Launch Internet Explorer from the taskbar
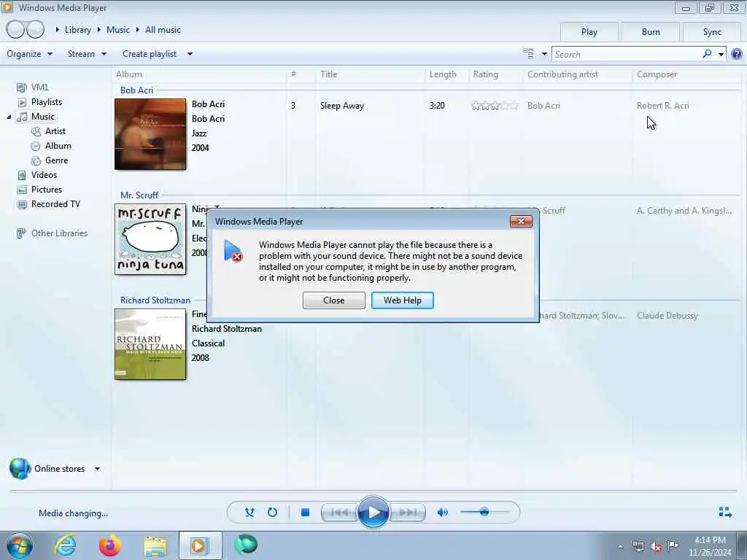The image size is (747, 560). (65, 545)
